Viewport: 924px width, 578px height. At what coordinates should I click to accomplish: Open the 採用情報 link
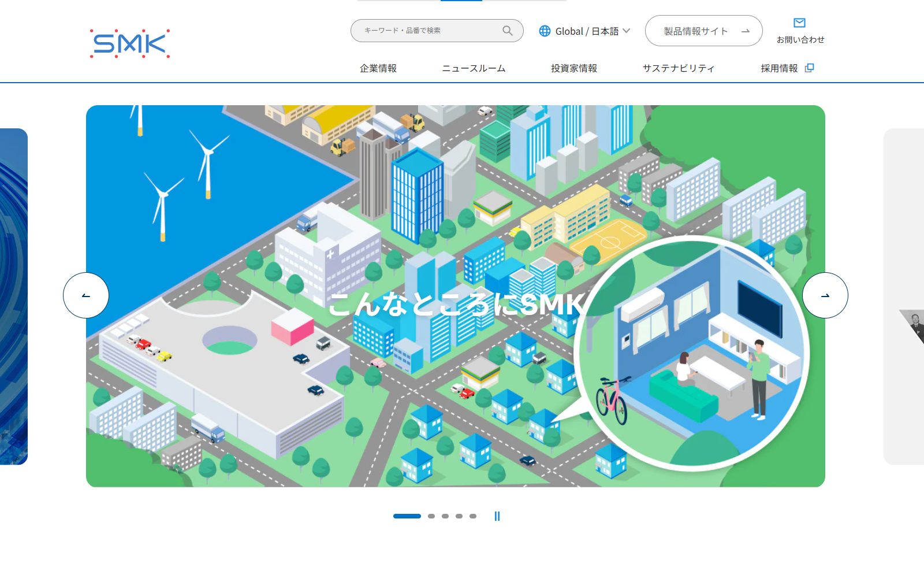click(x=787, y=68)
